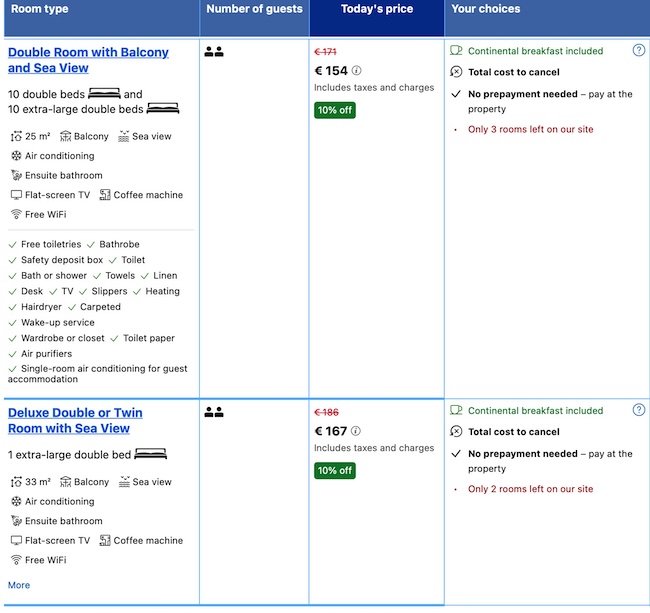Click the Room type column header

tap(38, 9)
